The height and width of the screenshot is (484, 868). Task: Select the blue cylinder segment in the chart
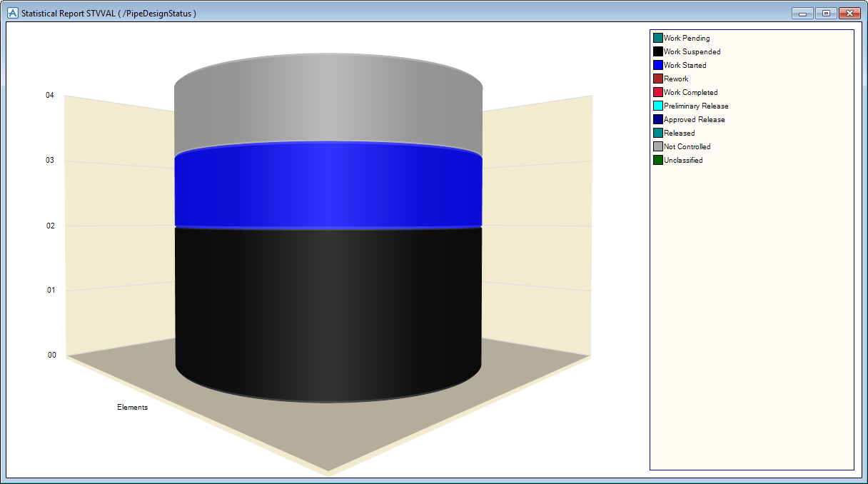click(x=328, y=187)
